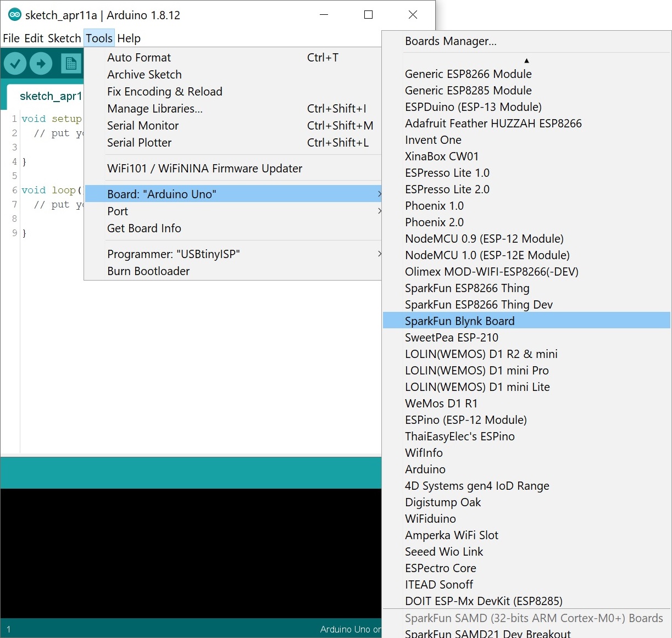
Task: Select NodeMCU 1.0 (ESP-12E Module) board
Action: click(526, 255)
